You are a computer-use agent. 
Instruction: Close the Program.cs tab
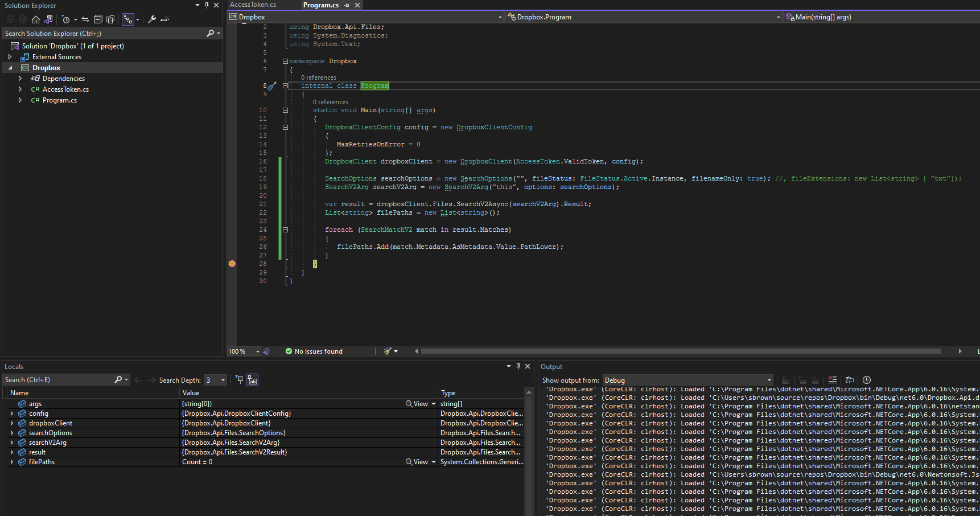(357, 5)
